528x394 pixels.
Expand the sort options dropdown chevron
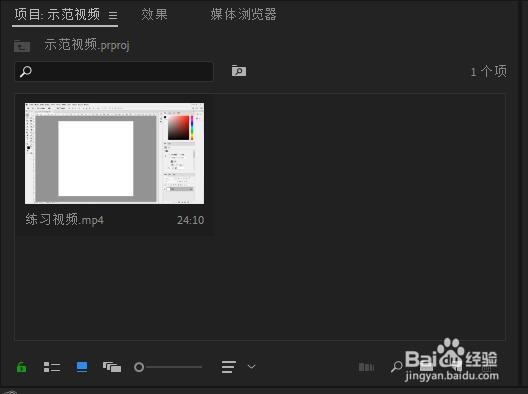(252, 366)
